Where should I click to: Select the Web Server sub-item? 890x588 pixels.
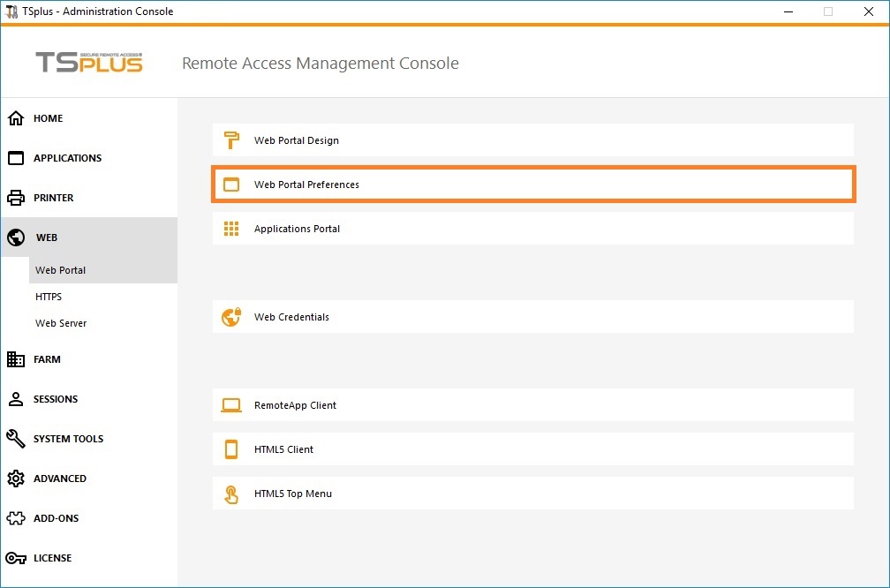click(x=61, y=323)
